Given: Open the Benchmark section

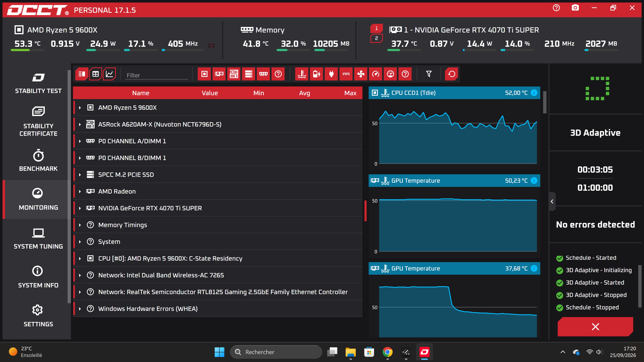Looking at the screenshot, I should (x=38, y=161).
